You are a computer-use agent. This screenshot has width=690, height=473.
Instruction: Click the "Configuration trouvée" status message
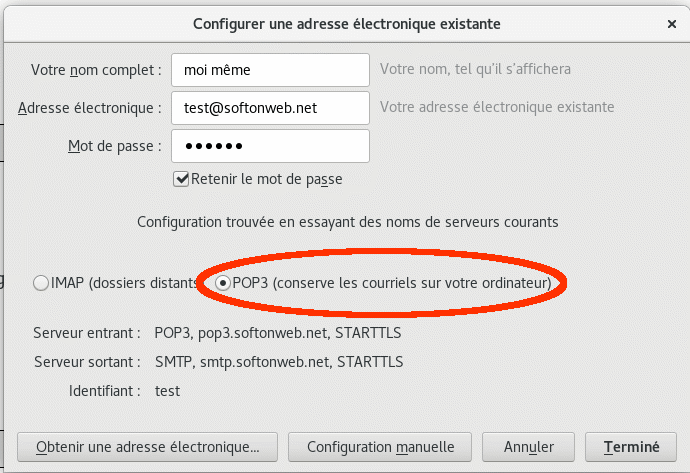347,221
